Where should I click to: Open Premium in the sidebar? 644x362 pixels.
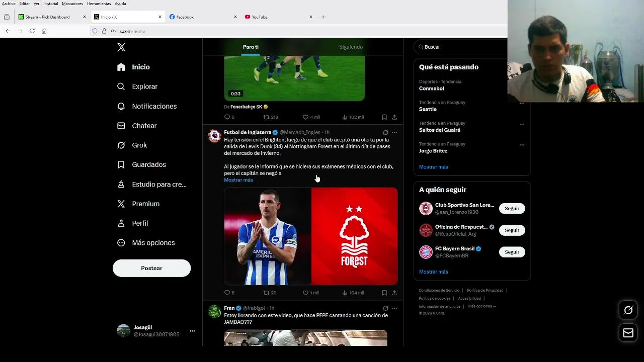[x=138, y=204]
